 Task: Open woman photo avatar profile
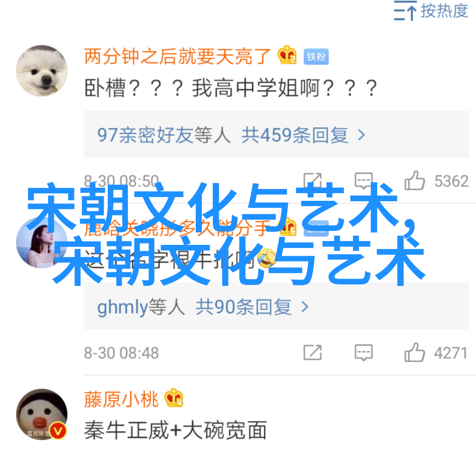pos(42,243)
